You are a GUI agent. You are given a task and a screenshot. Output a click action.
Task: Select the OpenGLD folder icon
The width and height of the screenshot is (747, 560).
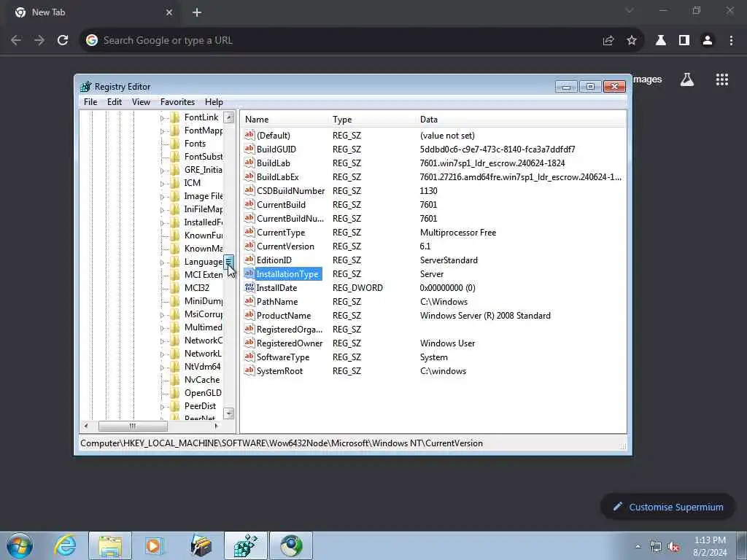[x=175, y=393]
